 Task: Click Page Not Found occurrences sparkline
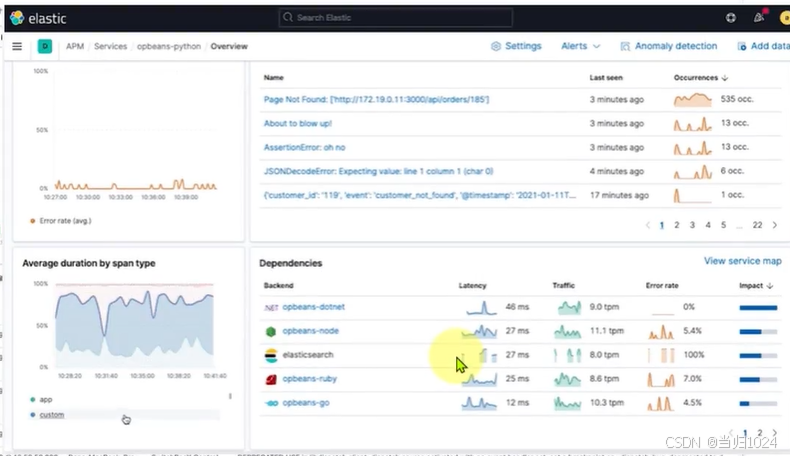point(693,100)
